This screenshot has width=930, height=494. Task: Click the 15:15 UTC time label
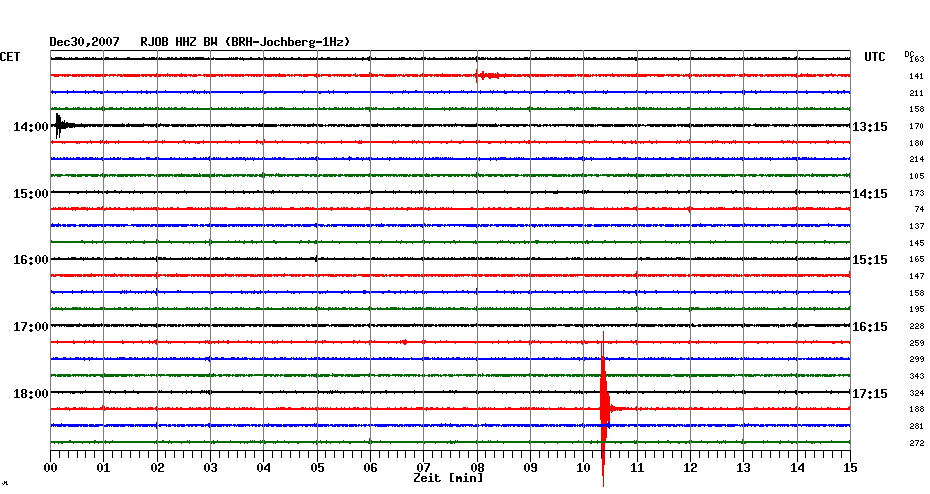tap(870, 260)
